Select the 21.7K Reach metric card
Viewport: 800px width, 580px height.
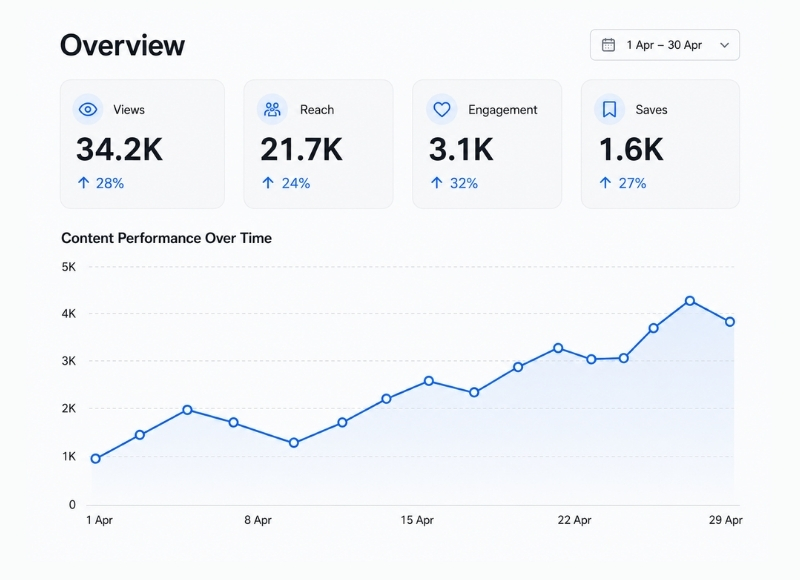318,144
